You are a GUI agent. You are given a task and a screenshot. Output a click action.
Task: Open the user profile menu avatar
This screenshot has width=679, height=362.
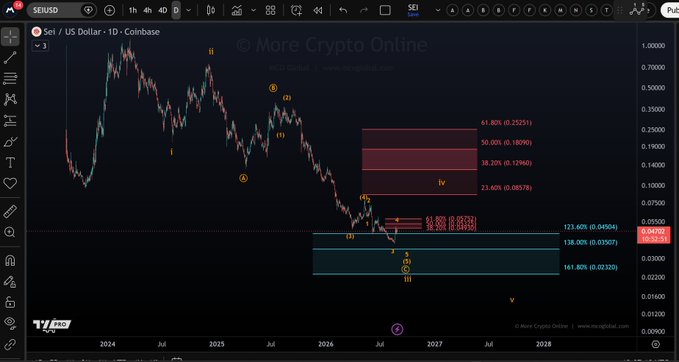(x=10, y=10)
